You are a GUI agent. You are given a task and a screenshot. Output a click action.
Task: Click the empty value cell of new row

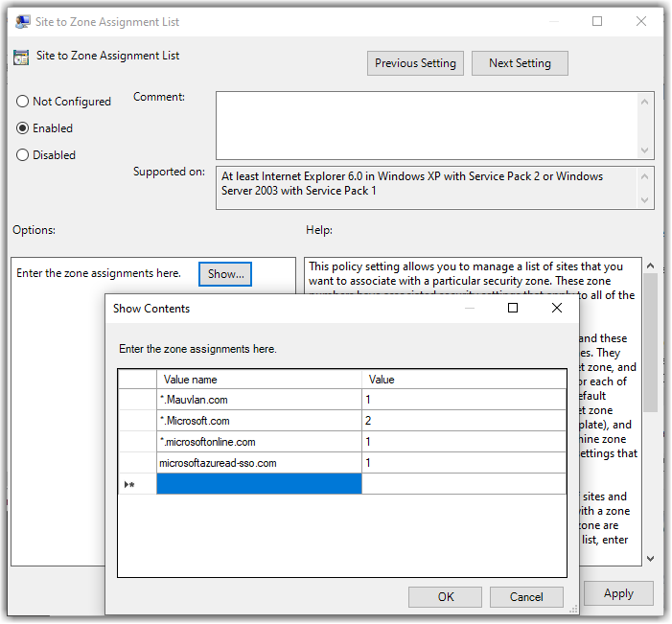(464, 484)
